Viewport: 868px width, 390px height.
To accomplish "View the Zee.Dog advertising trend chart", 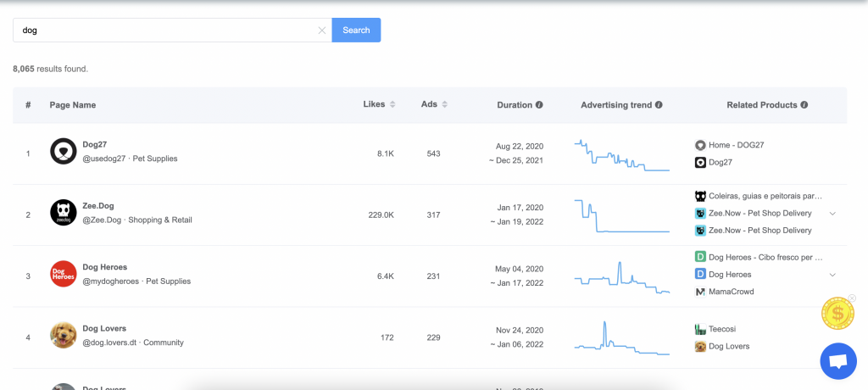I will (622, 216).
